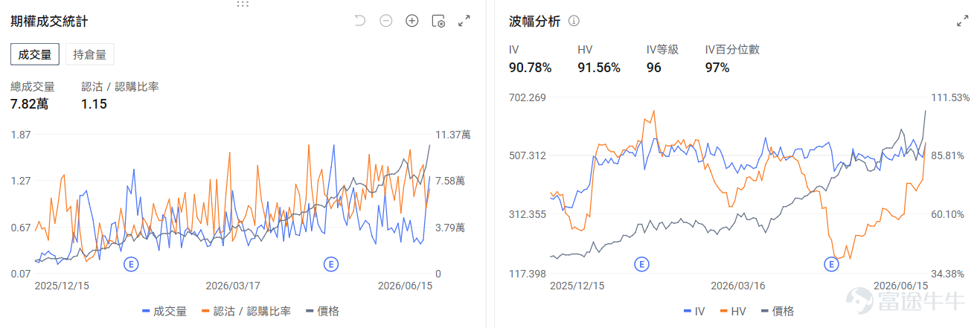The width and height of the screenshot is (980, 328).
Task: Click the 702.269 price axis label
Action: (528, 97)
